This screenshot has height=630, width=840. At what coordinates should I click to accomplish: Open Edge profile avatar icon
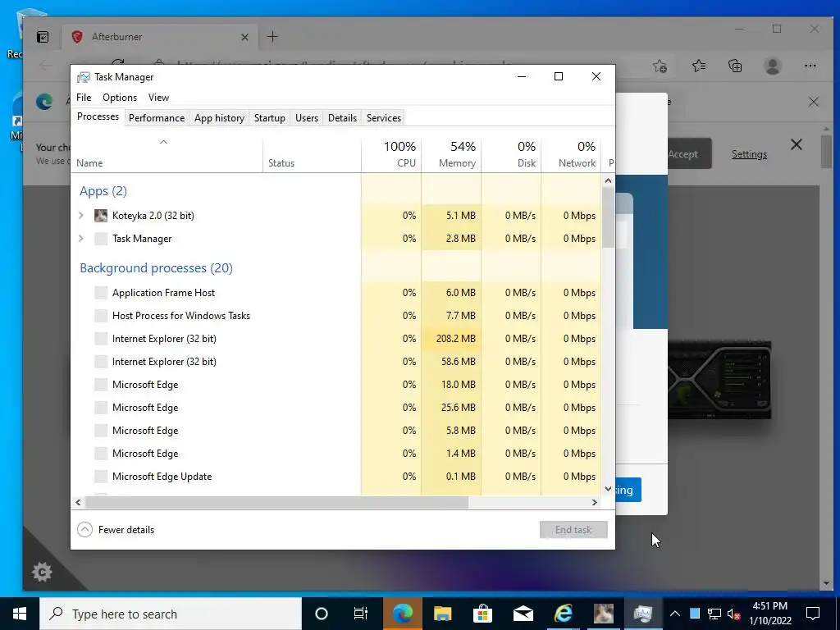(x=773, y=66)
